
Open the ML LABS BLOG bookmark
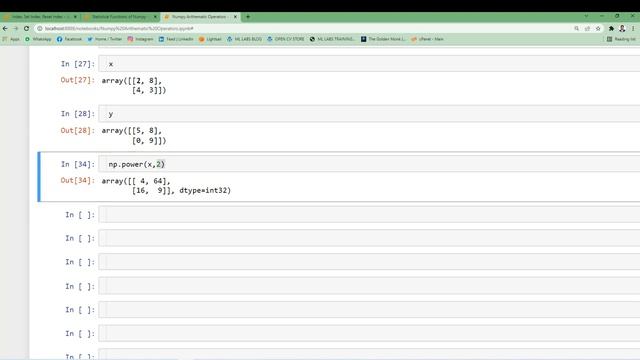(244, 39)
